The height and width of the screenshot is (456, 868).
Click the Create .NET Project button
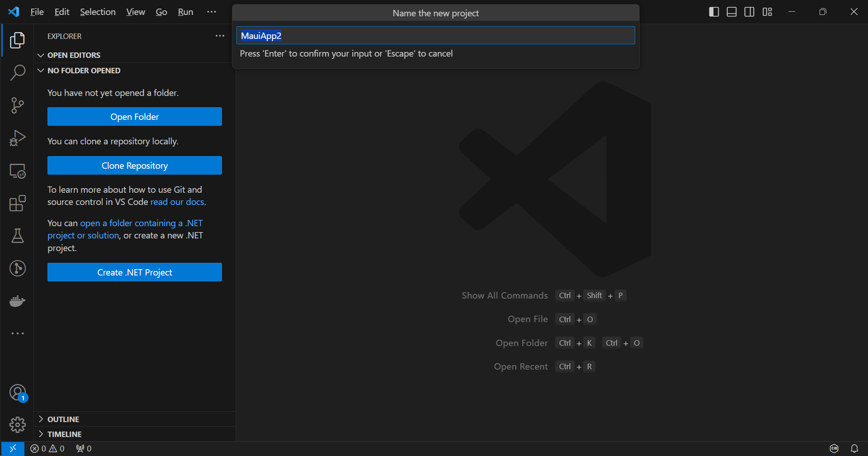(135, 272)
